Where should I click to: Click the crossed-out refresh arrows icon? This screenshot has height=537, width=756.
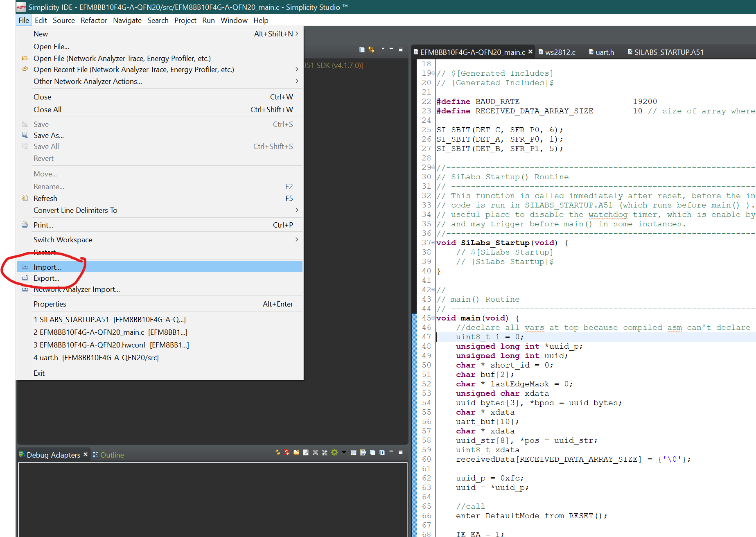[x=287, y=452]
